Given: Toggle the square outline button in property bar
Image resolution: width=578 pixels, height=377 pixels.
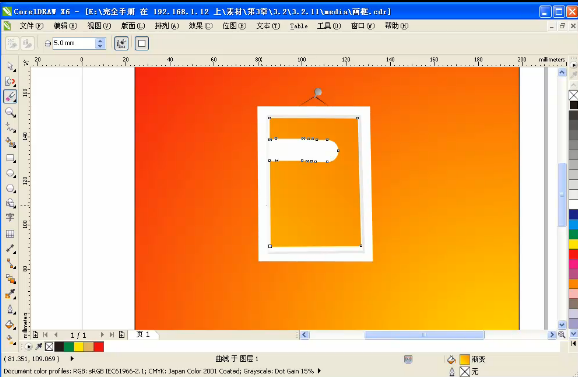Looking at the screenshot, I should coord(142,43).
